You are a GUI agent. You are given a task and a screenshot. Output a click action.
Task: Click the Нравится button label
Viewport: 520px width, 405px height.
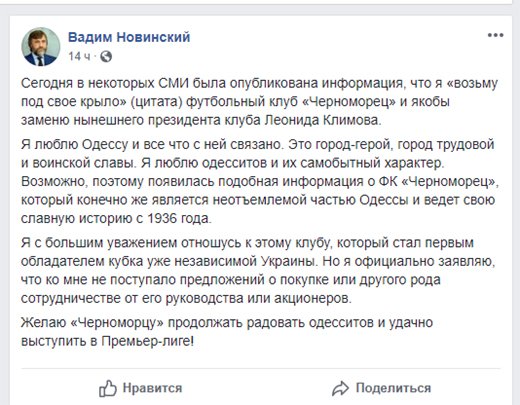[152, 388]
